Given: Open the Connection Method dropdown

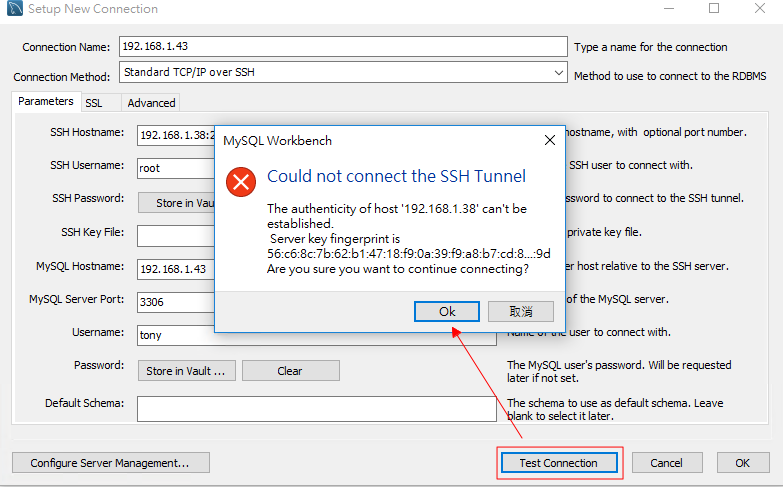Looking at the screenshot, I should [559, 72].
